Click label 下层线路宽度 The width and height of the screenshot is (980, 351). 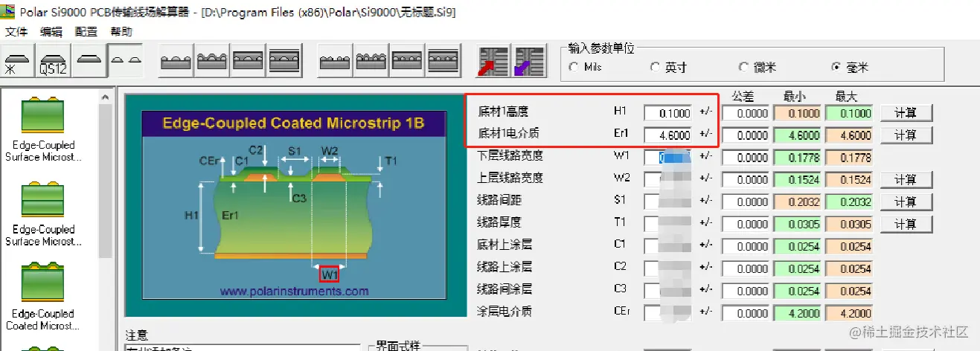pos(510,156)
